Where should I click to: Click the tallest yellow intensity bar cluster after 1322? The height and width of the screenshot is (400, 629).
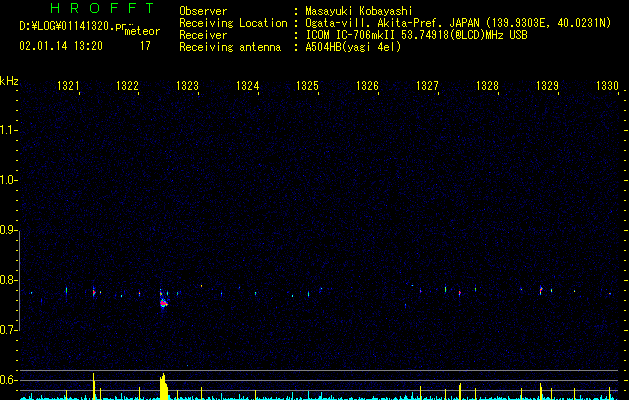click(164, 386)
